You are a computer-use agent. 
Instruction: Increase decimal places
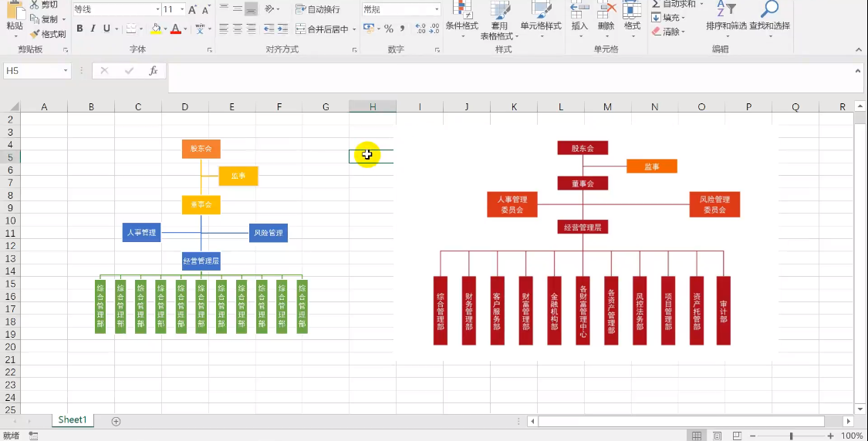tap(420, 29)
